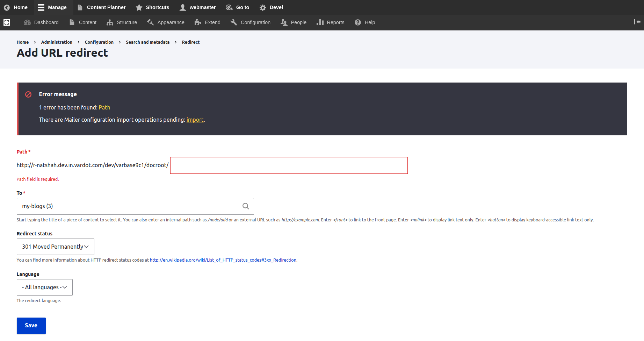
Task: Collapse the toolbar with the right-edge arrow icon
Action: point(637,22)
